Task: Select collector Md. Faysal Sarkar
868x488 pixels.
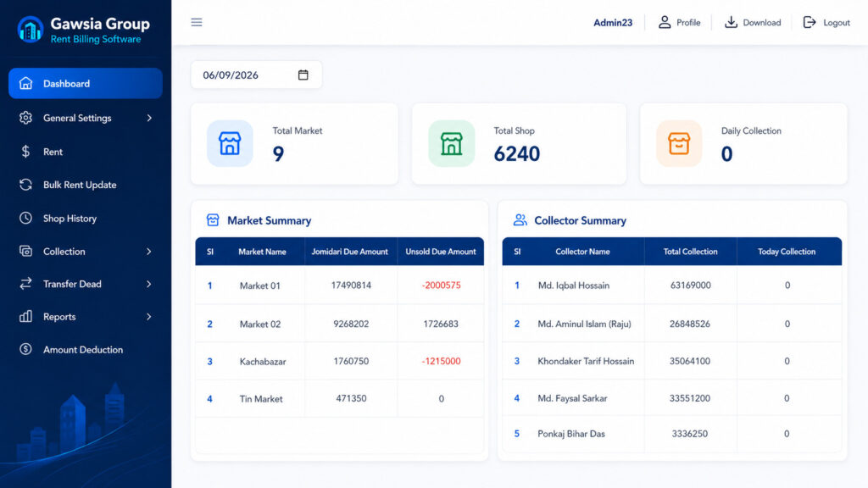Action: tap(572, 398)
